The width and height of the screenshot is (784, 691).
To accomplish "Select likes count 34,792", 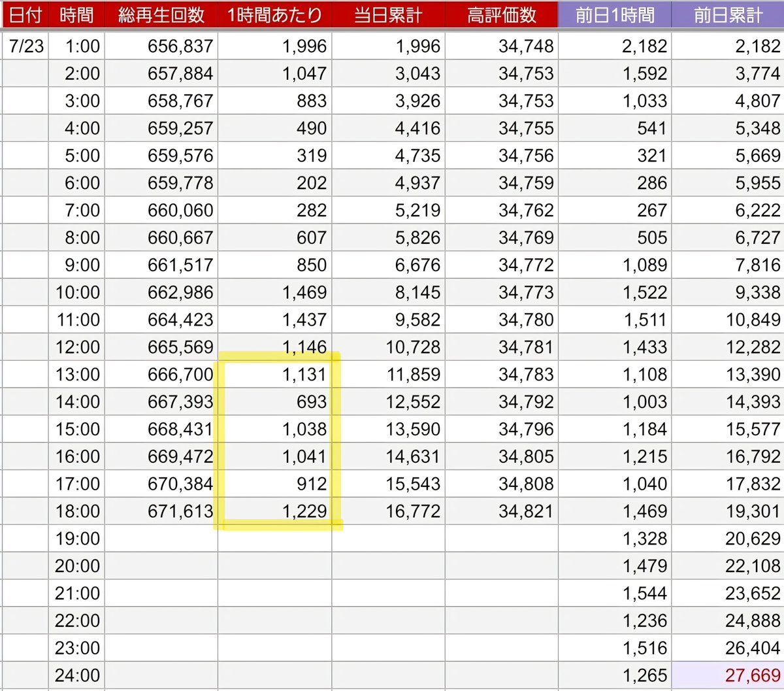I will [502, 401].
